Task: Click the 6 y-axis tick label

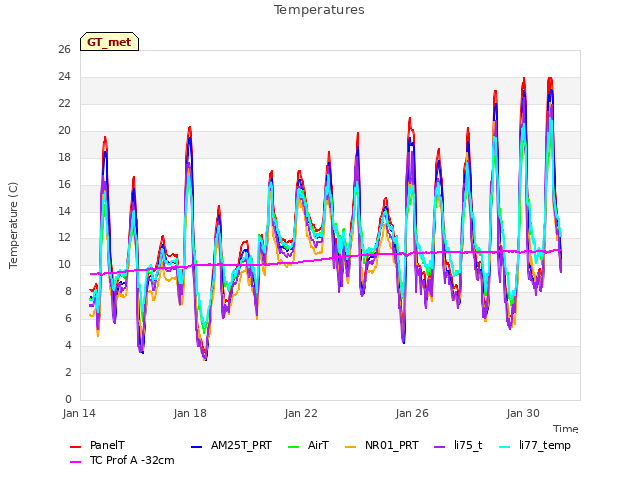Action: pyautogui.click(x=68, y=318)
